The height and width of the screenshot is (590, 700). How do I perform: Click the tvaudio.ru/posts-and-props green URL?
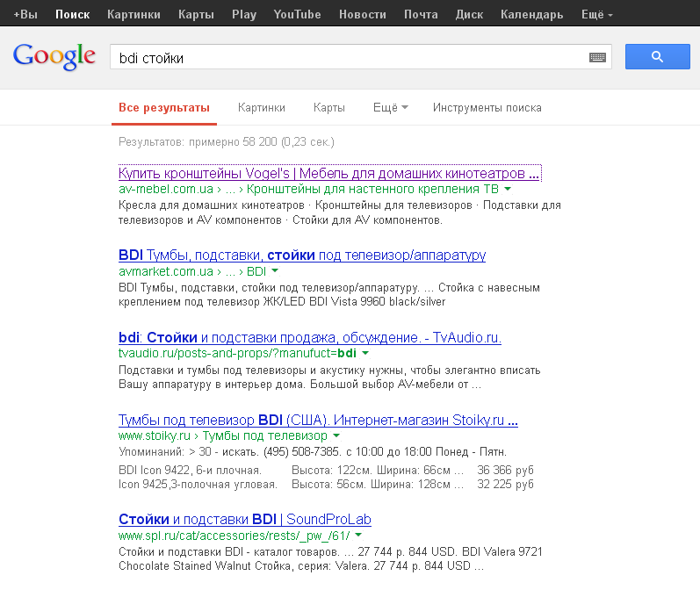(237, 354)
